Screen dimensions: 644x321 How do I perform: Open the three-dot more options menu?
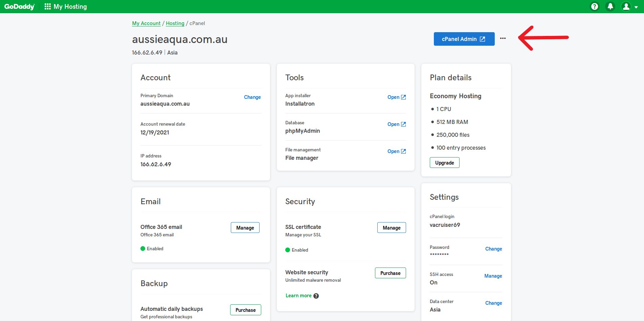click(503, 38)
